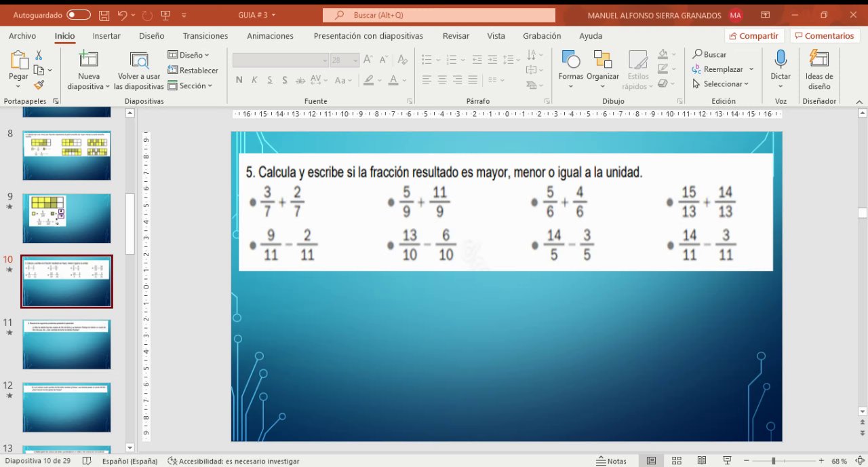
Task: Click the Save icon in title bar
Action: click(x=104, y=15)
